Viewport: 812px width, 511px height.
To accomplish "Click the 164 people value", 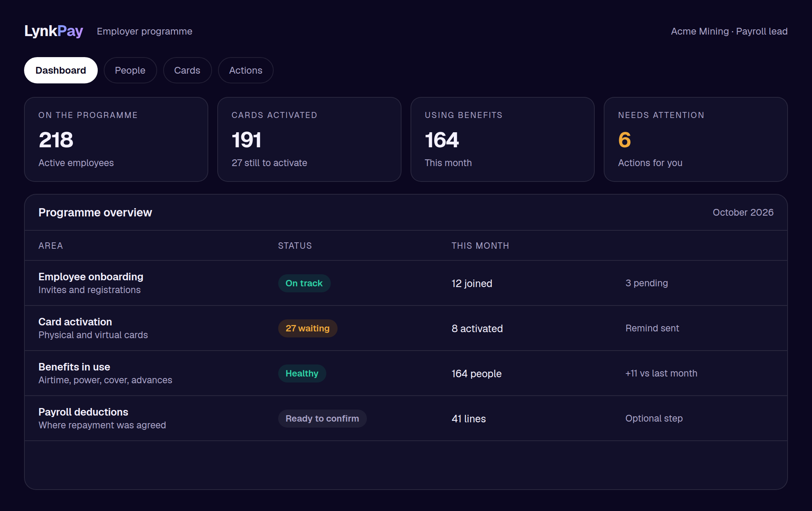I will (x=476, y=373).
